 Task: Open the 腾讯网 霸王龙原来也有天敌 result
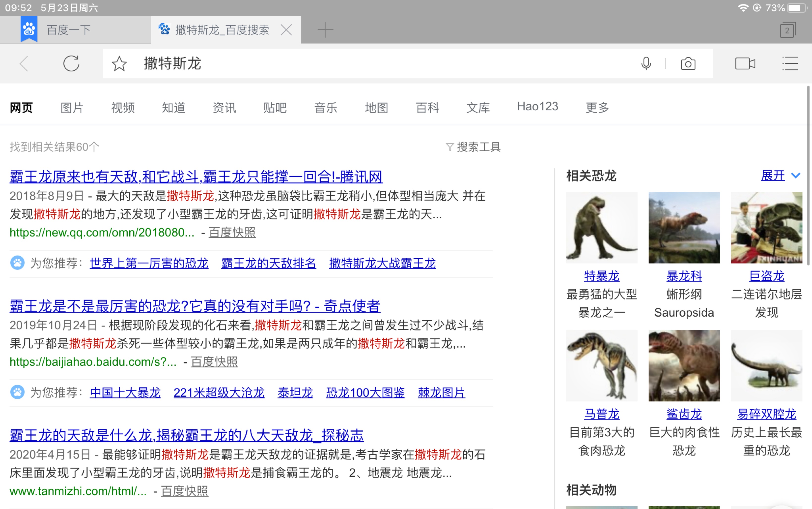(196, 176)
